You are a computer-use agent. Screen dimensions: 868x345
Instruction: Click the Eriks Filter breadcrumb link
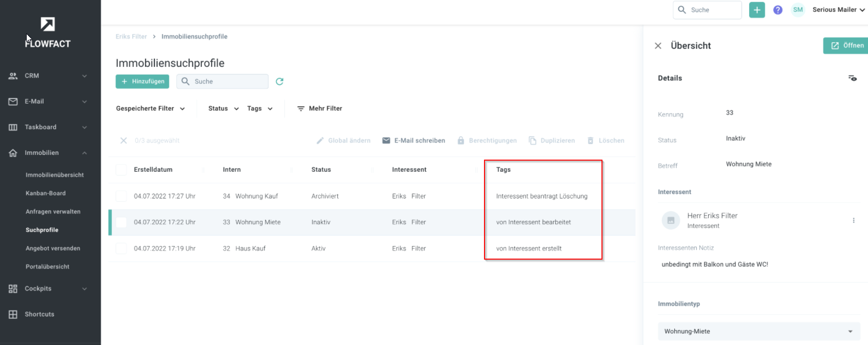pyautogui.click(x=131, y=36)
